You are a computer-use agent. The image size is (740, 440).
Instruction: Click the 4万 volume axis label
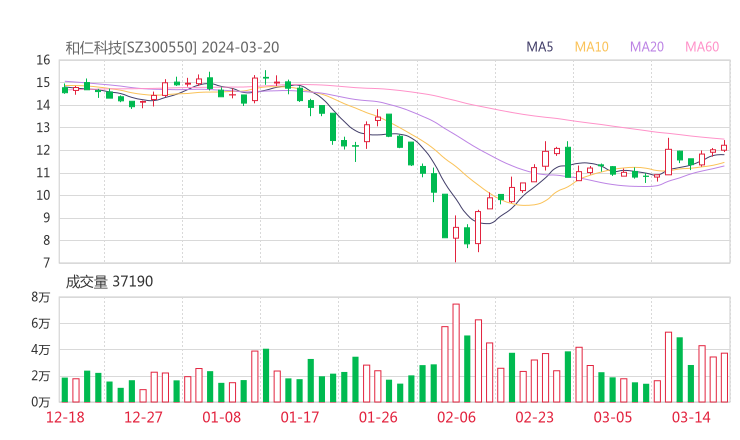coord(41,350)
